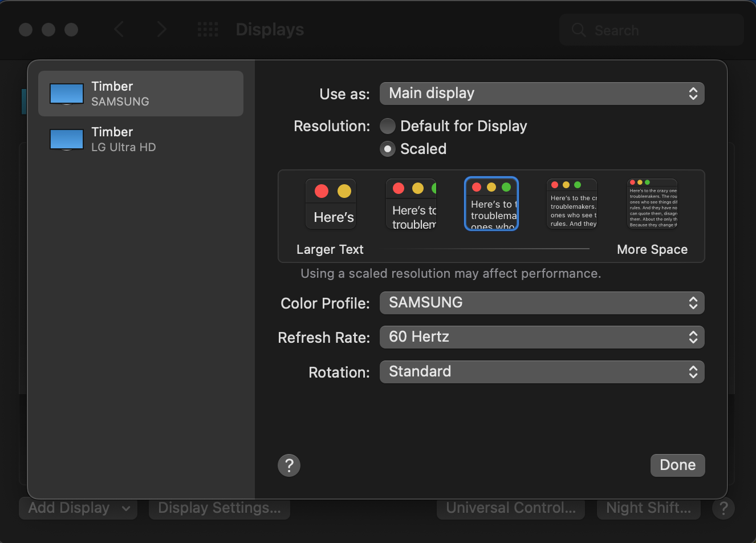The width and height of the screenshot is (756, 543).
Task: Select Default for Display resolution
Action: (x=388, y=126)
